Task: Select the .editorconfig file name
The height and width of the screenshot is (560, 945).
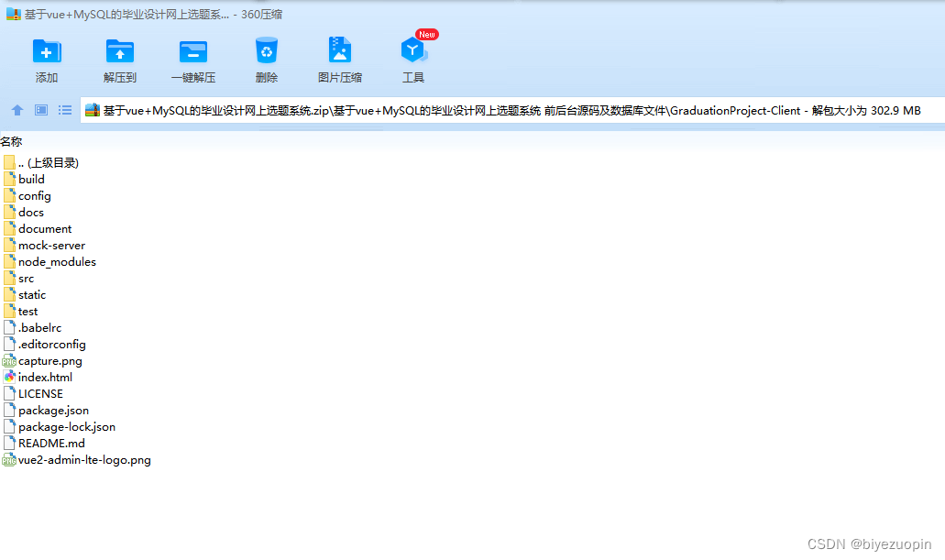Action: point(52,345)
